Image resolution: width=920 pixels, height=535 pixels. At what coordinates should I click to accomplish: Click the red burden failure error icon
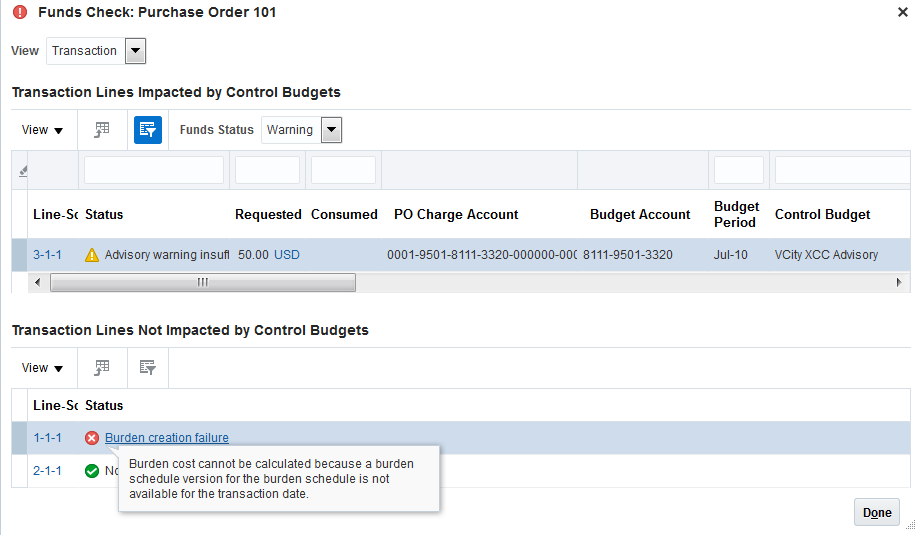[92, 438]
